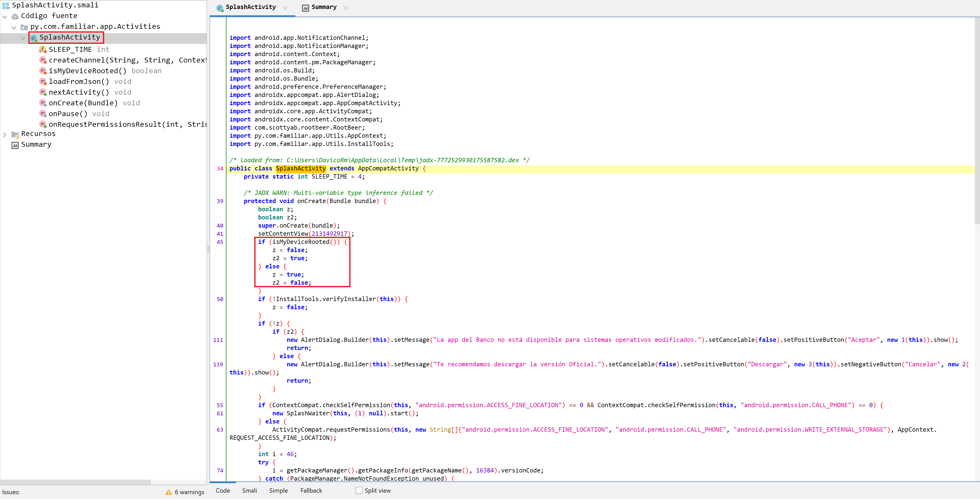Viewport: 980px width, 499px height.
Task: Click the SplashActivity.smali file icon
Action: (x=6, y=5)
